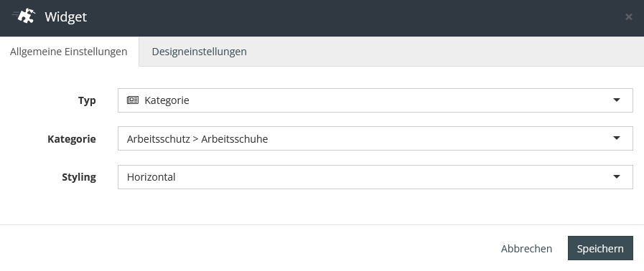Open the Typ dropdown field
This screenshot has height=271, width=644.
pos(375,100)
